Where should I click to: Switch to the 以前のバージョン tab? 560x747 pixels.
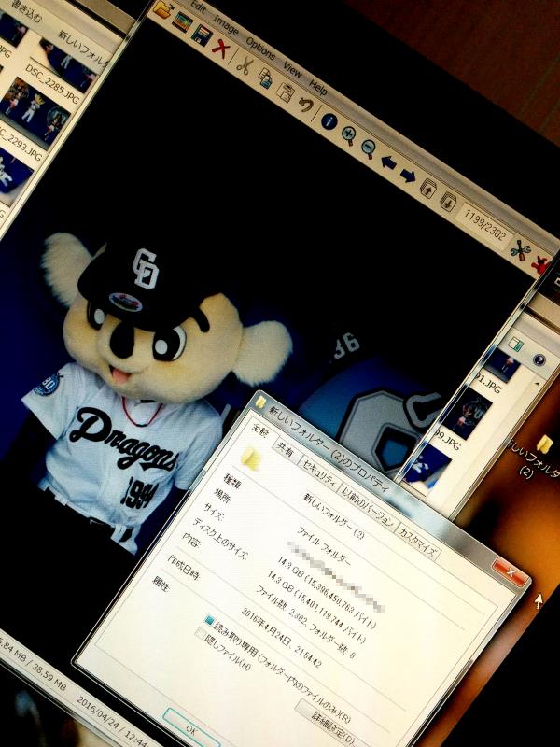[x=368, y=507]
